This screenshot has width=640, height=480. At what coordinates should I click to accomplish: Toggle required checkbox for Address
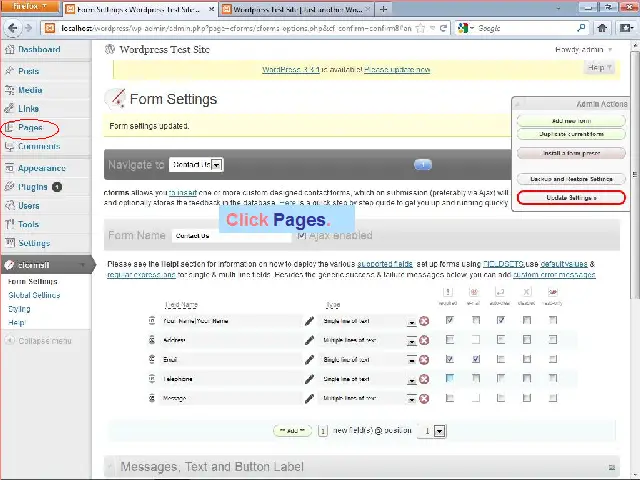point(450,339)
